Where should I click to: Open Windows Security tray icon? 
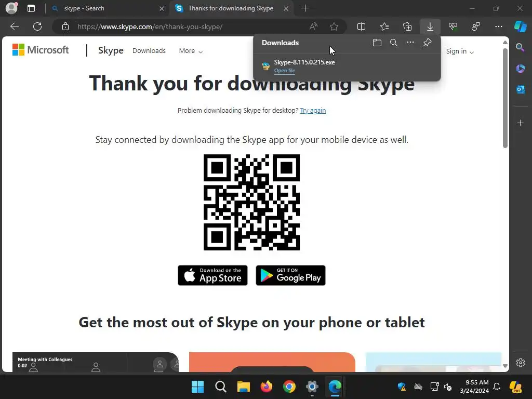click(402, 387)
